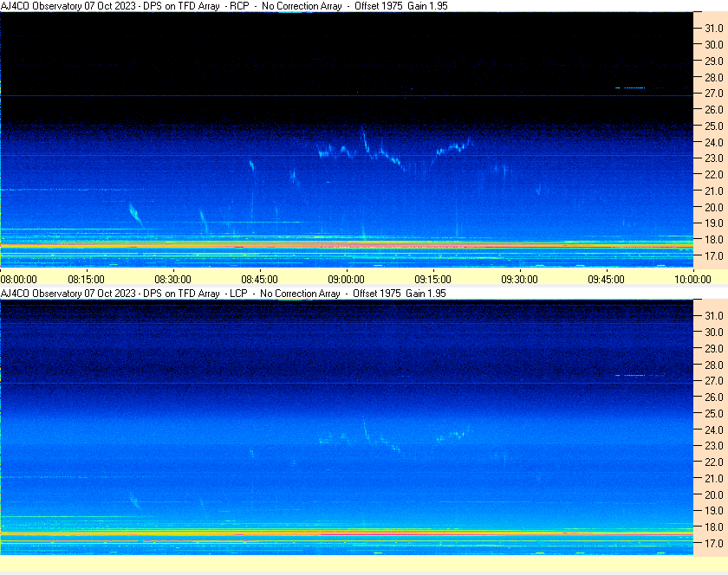Click the 08:45:00 time axis label
Viewport: 728px width, 575px height.
tap(259, 280)
